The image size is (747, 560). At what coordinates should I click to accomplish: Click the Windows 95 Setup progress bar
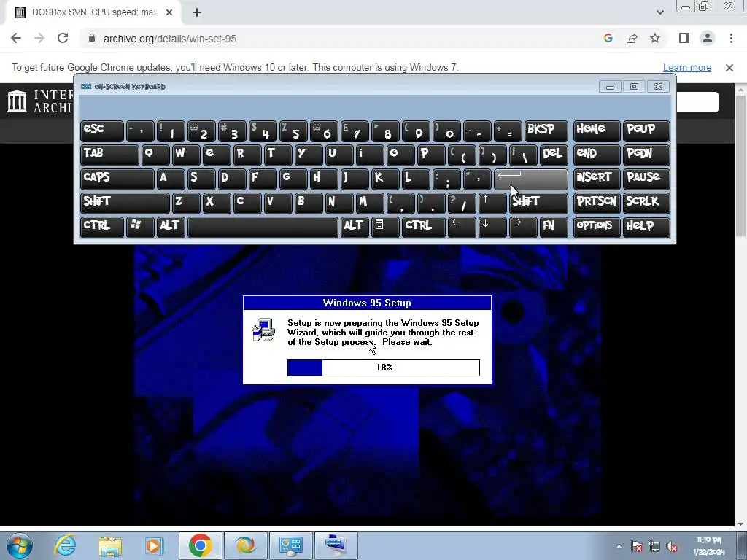pos(384,367)
